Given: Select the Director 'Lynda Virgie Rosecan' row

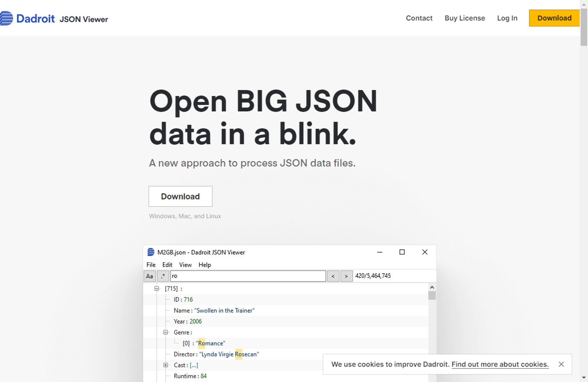Looking at the screenshot, I should 286,354.
